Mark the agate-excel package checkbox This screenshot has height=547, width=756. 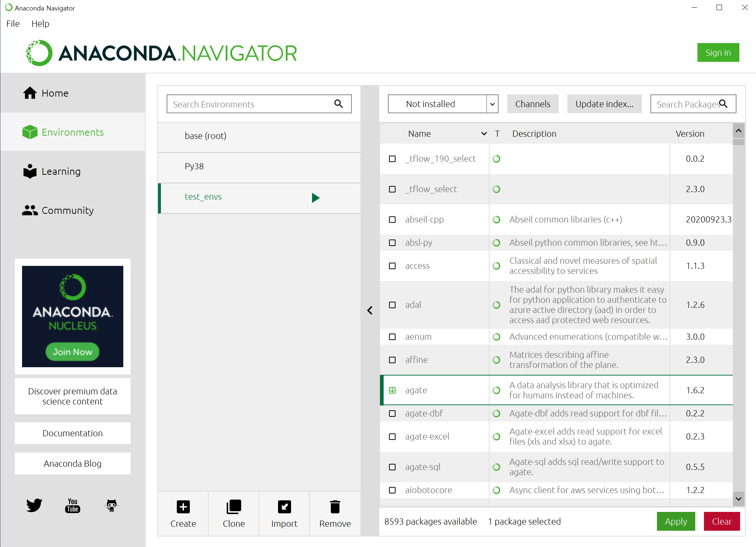click(392, 437)
